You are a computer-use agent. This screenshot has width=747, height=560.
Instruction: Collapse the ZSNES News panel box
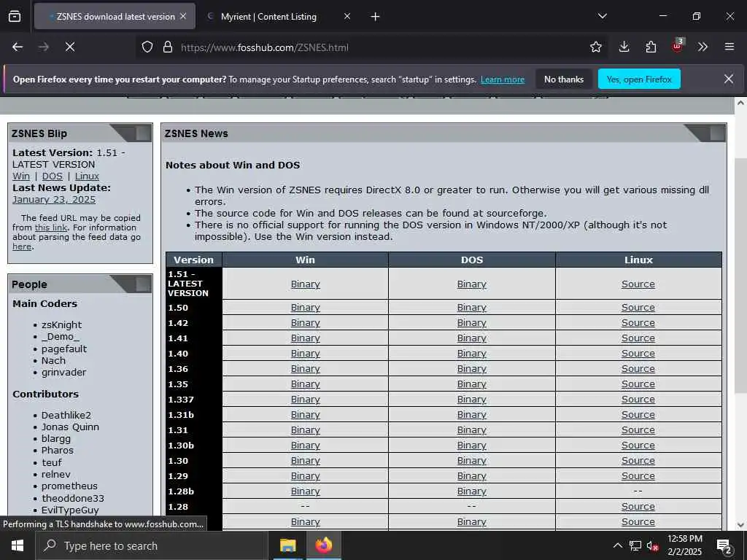(x=717, y=134)
